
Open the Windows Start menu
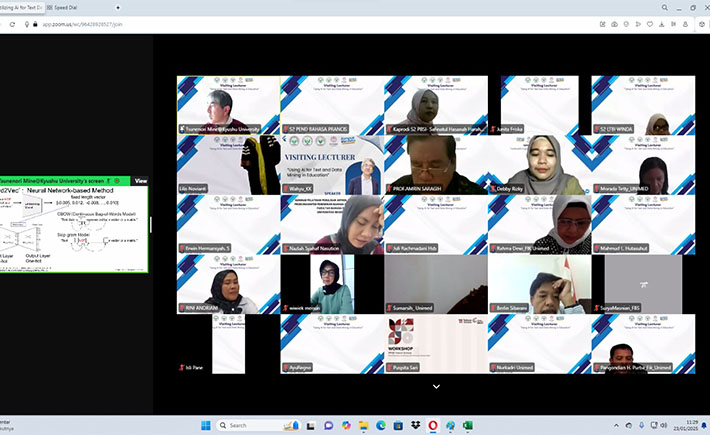point(205,425)
